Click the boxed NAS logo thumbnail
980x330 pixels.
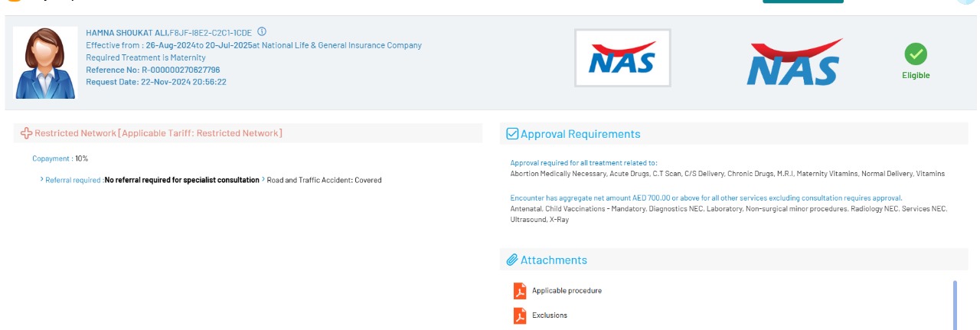[622, 58]
